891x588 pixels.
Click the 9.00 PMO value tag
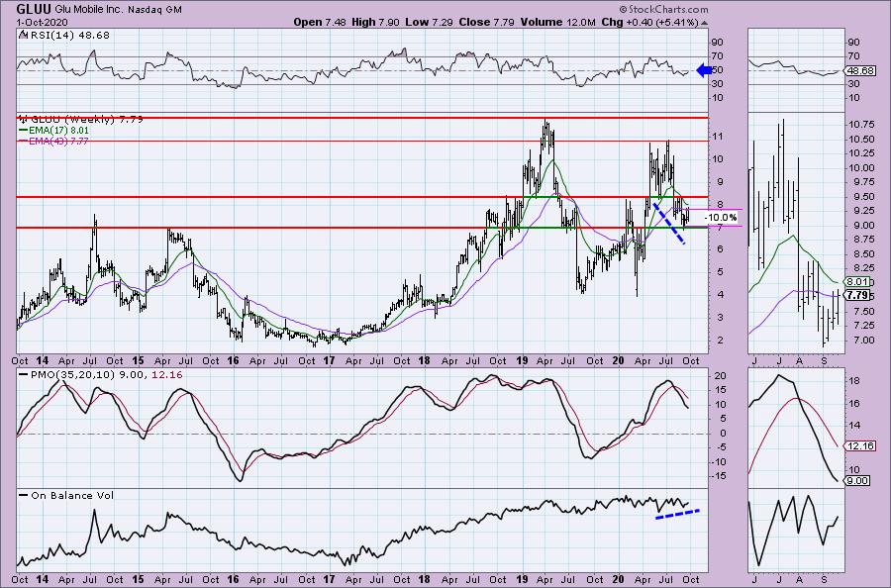click(858, 481)
